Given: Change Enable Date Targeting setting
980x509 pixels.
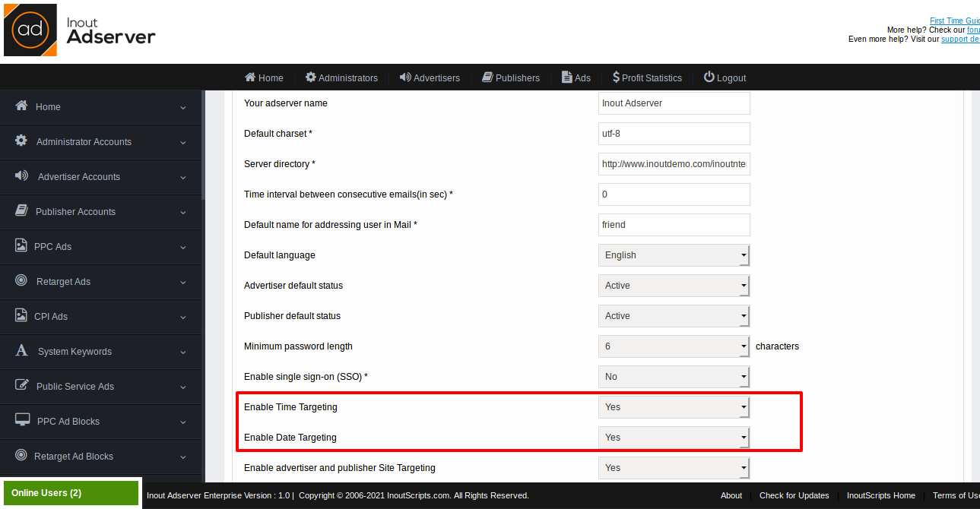Looking at the screenshot, I should coord(672,437).
